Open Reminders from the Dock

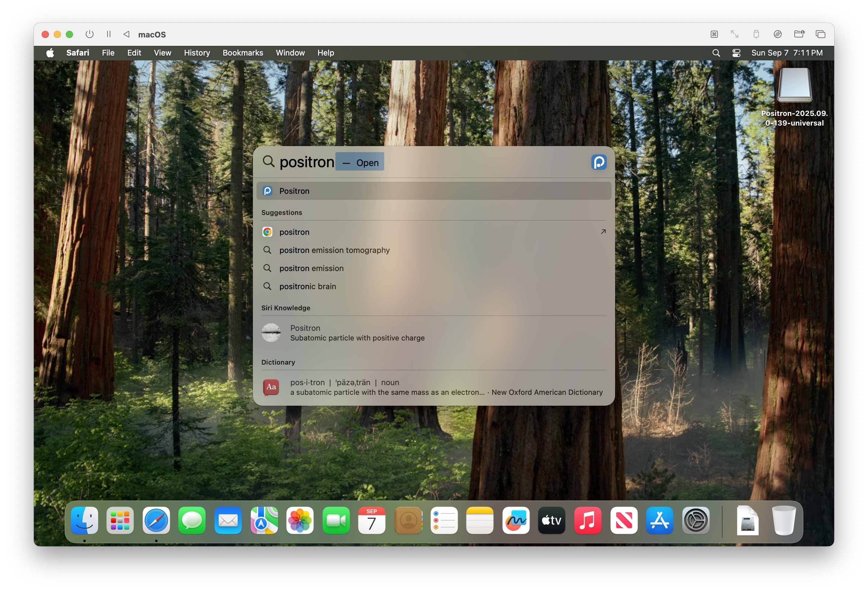click(x=444, y=520)
